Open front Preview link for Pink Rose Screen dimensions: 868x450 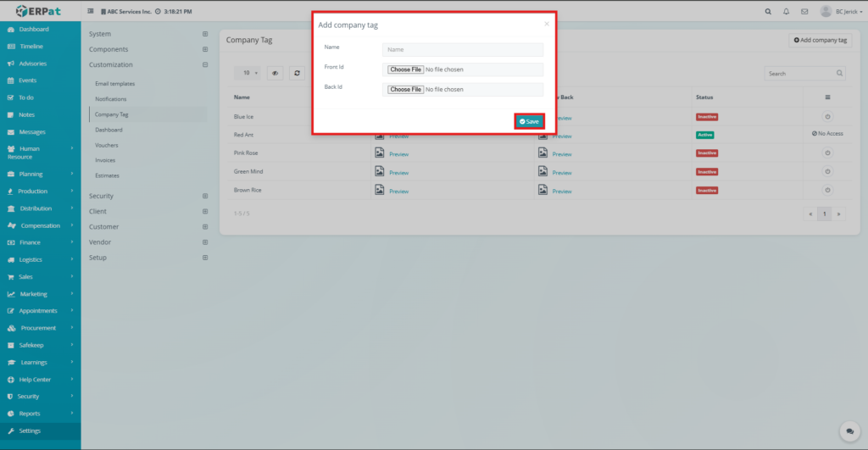[x=398, y=154]
